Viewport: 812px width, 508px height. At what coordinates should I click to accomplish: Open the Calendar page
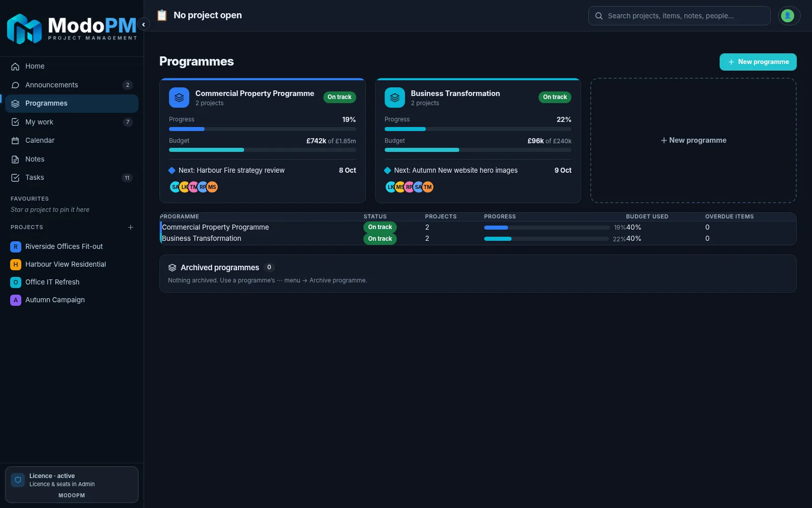click(x=72, y=140)
